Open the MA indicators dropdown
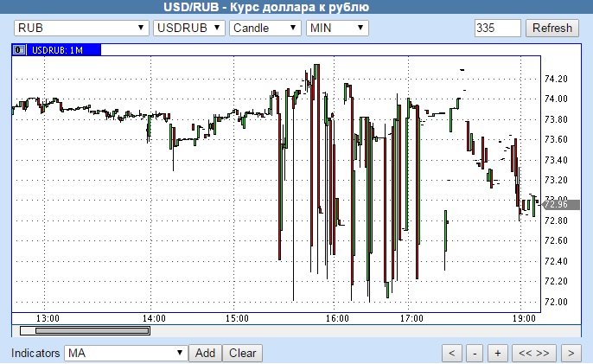Screen dimensions: 593x364 point(126,353)
